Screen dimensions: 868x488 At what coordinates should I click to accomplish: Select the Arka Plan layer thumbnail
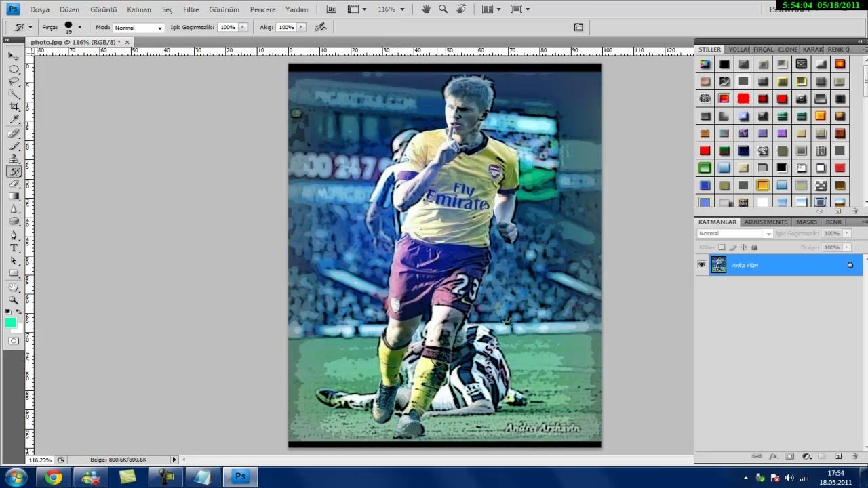click(718, 265)
